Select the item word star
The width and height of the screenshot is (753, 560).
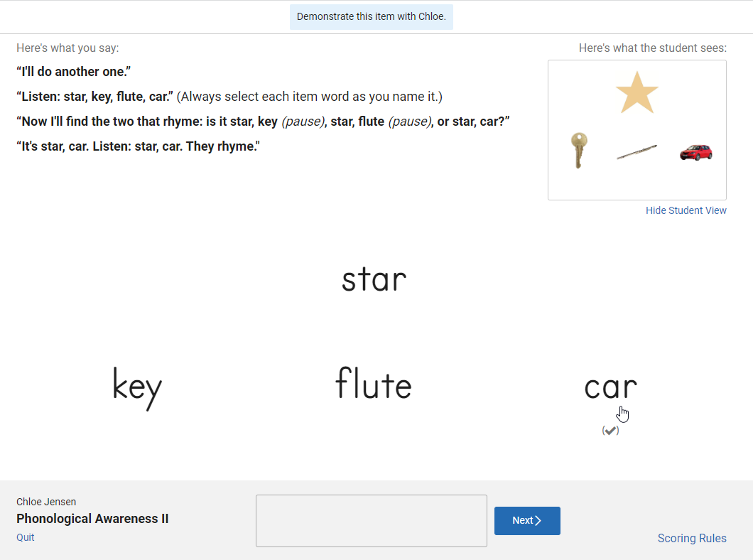click(374, 279)
